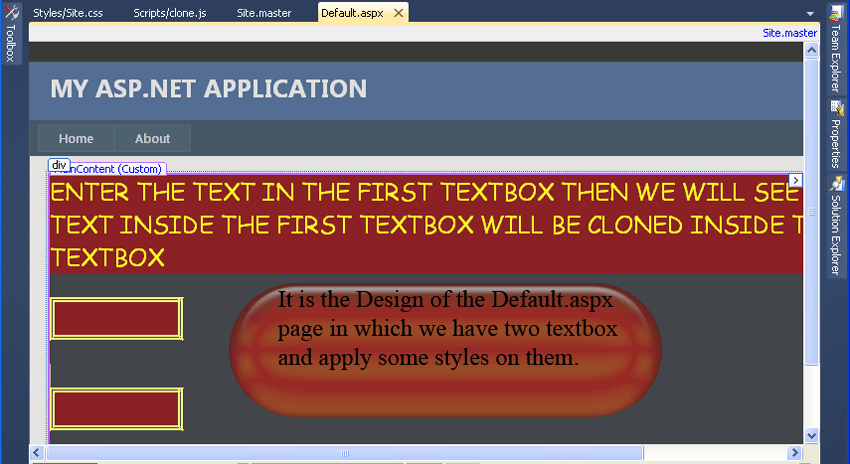Image resolution: width=850 pixels, height=464 pixels.
Task: Click the vertical scrollbar down arrow
Action: click(x=812, y=435)
